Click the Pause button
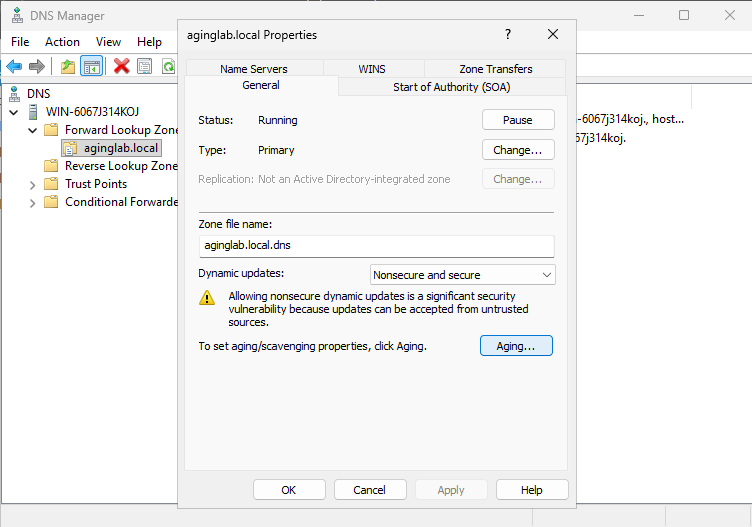Viewport: 752px width, 527px height. click(x=518, y=120)
